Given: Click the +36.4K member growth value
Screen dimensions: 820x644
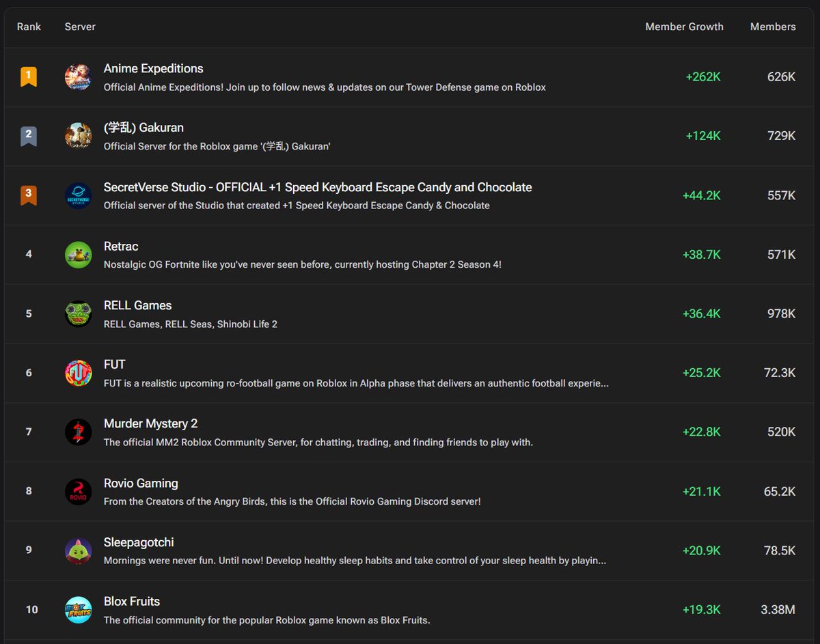Looking at the screenshot, I should [702, 313].
